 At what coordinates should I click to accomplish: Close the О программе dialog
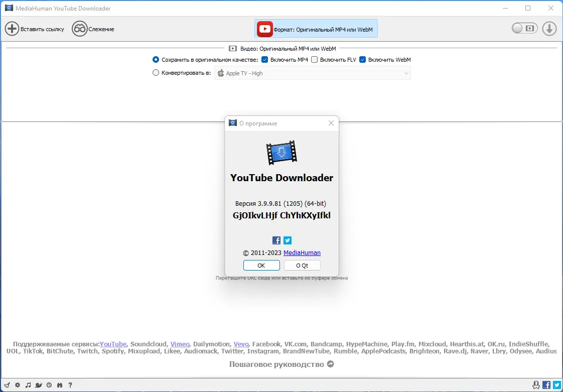coord(331,123)
